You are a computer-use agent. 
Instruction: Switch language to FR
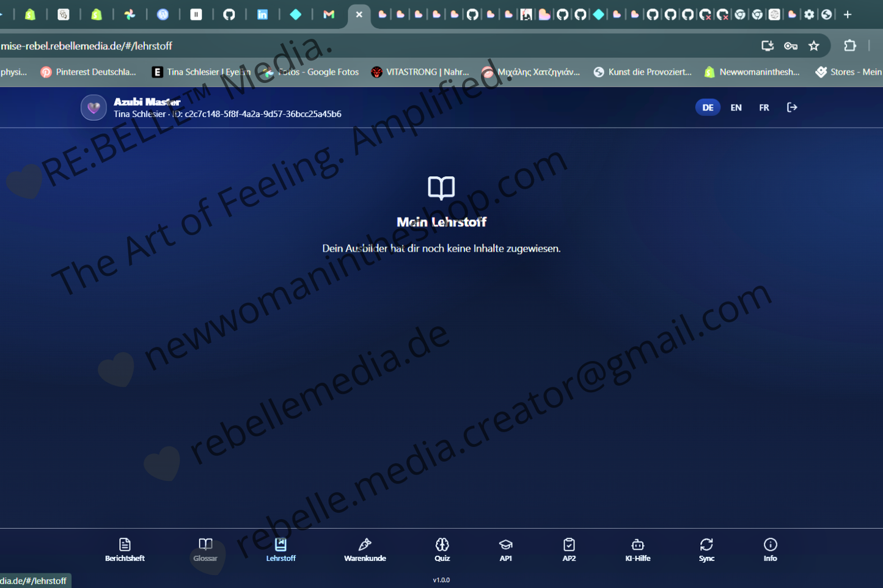(x=764, y=107)
